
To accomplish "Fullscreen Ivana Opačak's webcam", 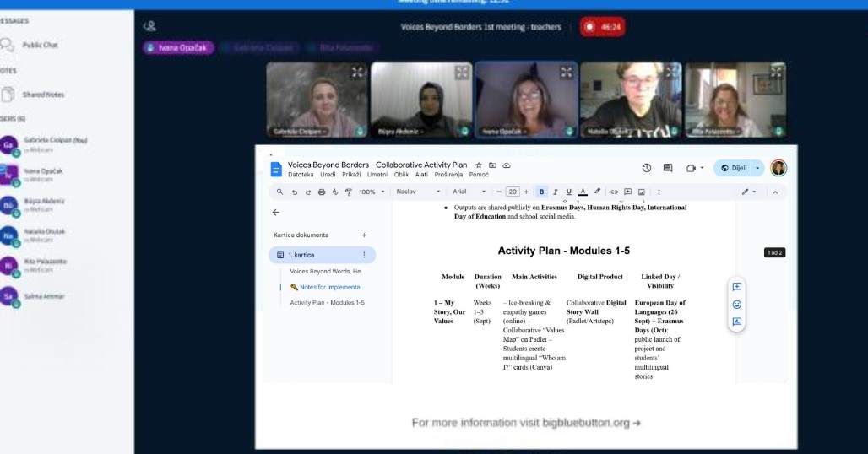I will click(567, 72).
